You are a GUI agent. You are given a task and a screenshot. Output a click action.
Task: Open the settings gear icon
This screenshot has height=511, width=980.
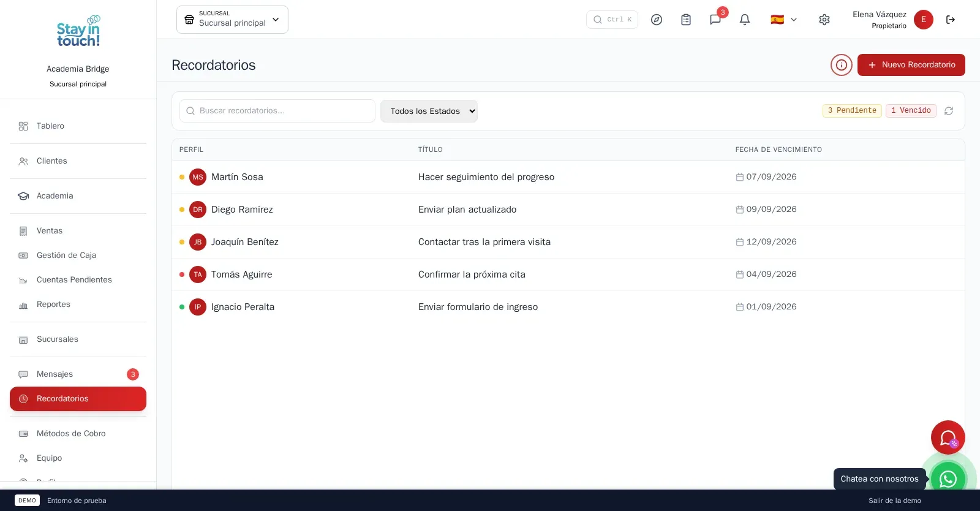(x=824, y=20)
